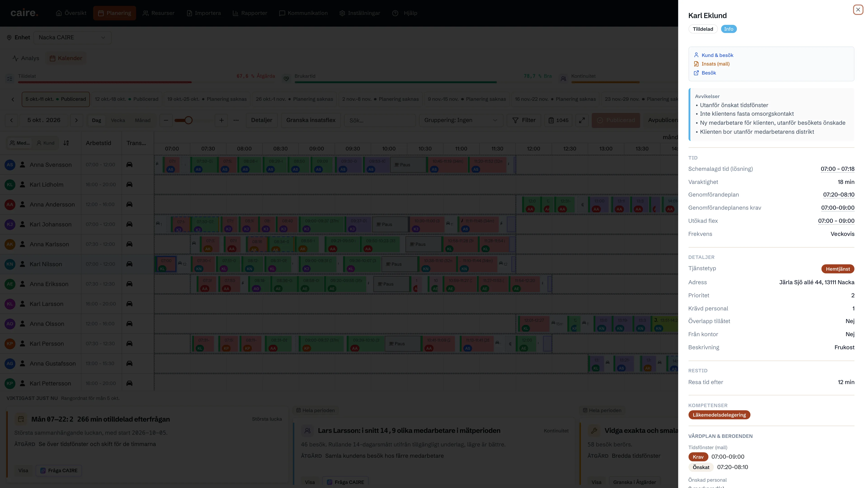This screenshot has height=488, width=868.
Task: Go to Översikt in top navigation
Action: coord(71,13)
